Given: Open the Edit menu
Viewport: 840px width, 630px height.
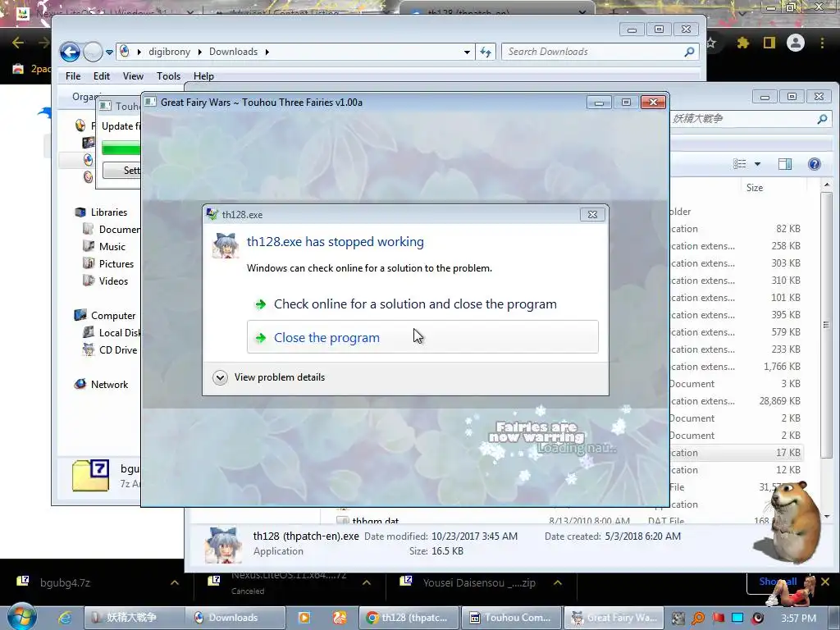Looking at the screenshot, I should (x=101, y=76).
